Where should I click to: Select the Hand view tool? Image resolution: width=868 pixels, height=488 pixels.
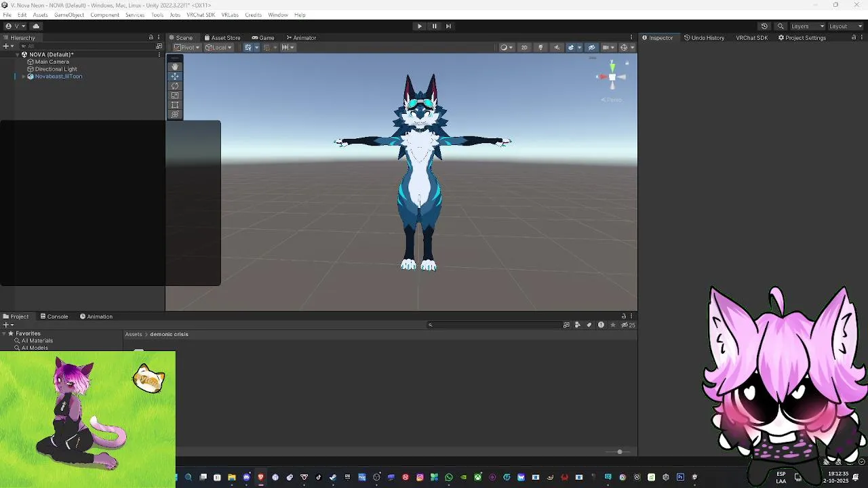pos(175,66)
